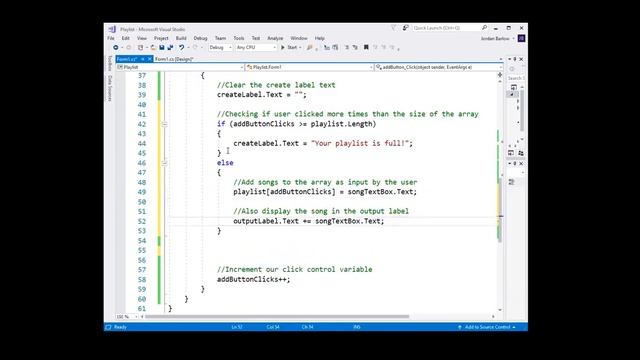Image resolution: width=640 pixels, height=360 pixels.
Task: Open the File menu
Action: point(111,38)
